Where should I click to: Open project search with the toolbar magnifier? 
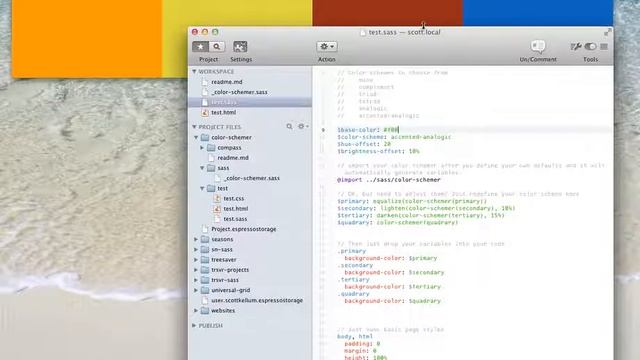217,47
